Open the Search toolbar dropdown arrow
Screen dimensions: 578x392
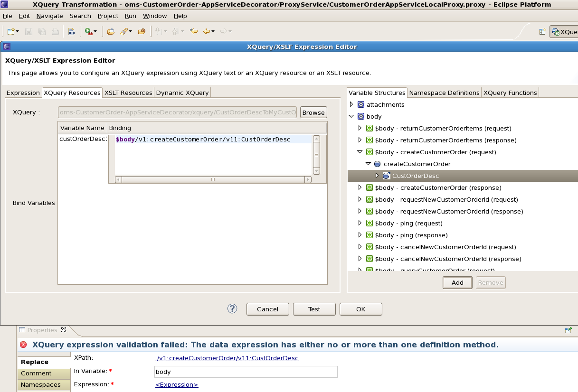130,32
